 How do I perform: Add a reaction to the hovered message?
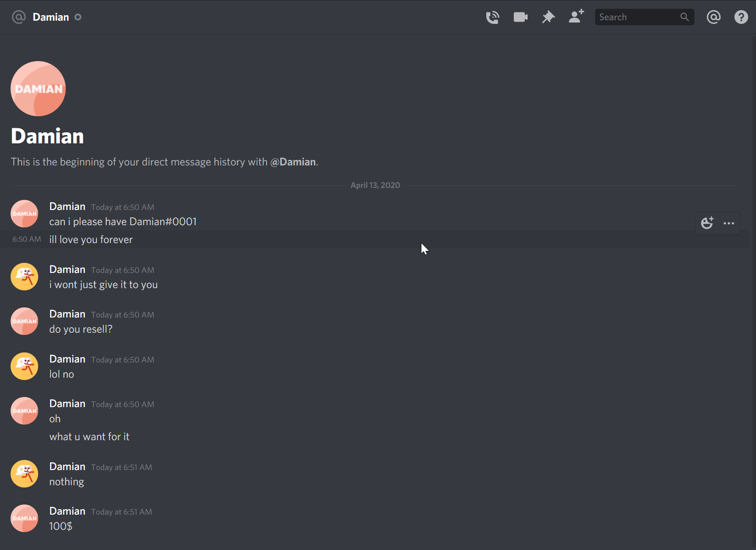[707, 223]
